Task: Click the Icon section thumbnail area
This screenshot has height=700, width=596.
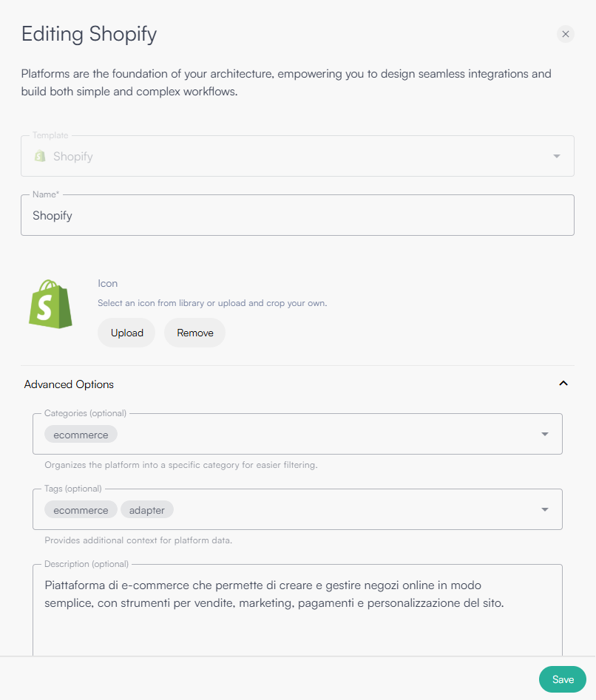Action: coord(50,304)
